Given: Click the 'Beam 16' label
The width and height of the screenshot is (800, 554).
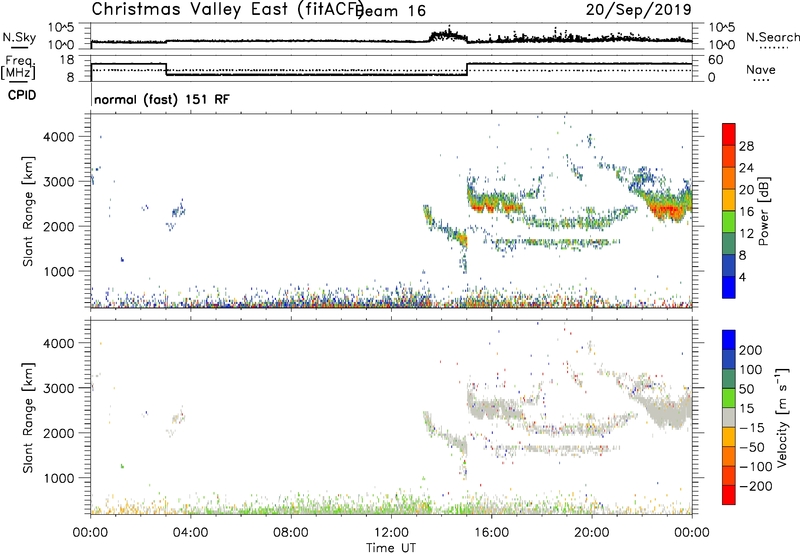Looking at the screenshot, I should click(x=391, y=11).
